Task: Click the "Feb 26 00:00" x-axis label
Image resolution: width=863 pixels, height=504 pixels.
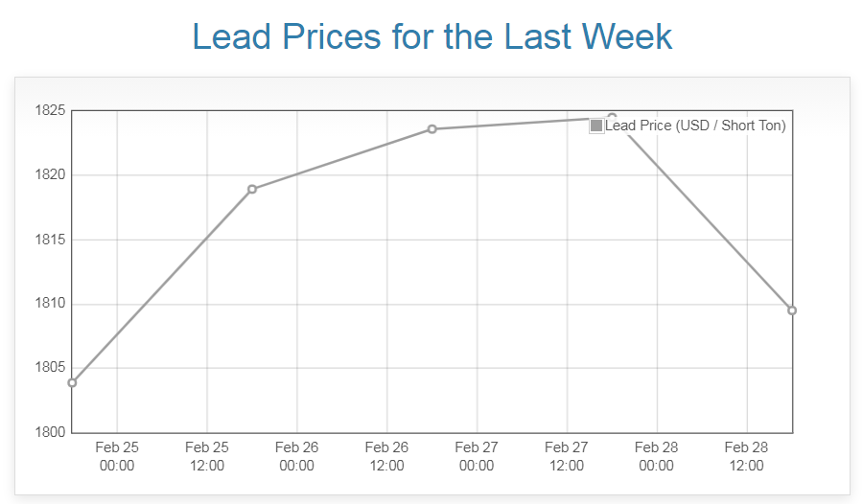Action: point(297,456)
